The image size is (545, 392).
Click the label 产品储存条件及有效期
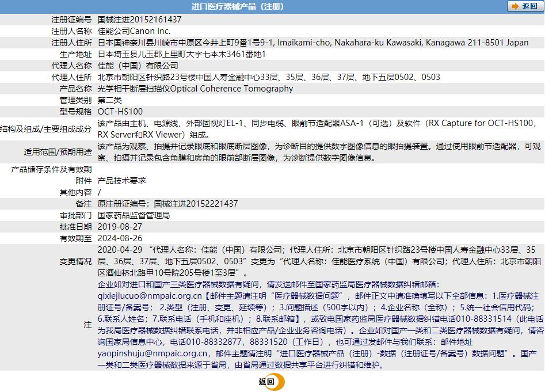coord(51,169)
